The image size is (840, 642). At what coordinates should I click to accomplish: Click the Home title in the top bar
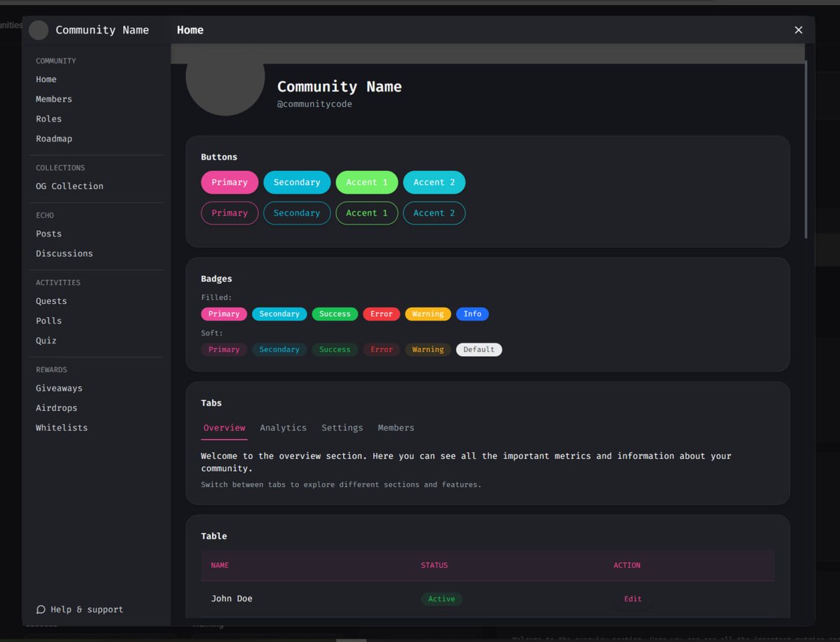pos(190,30)
